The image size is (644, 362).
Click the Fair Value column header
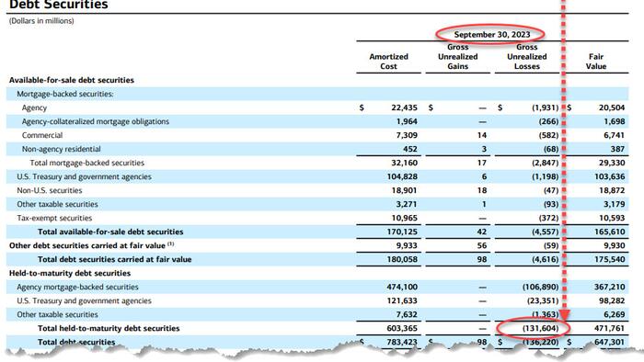point(596,62)
